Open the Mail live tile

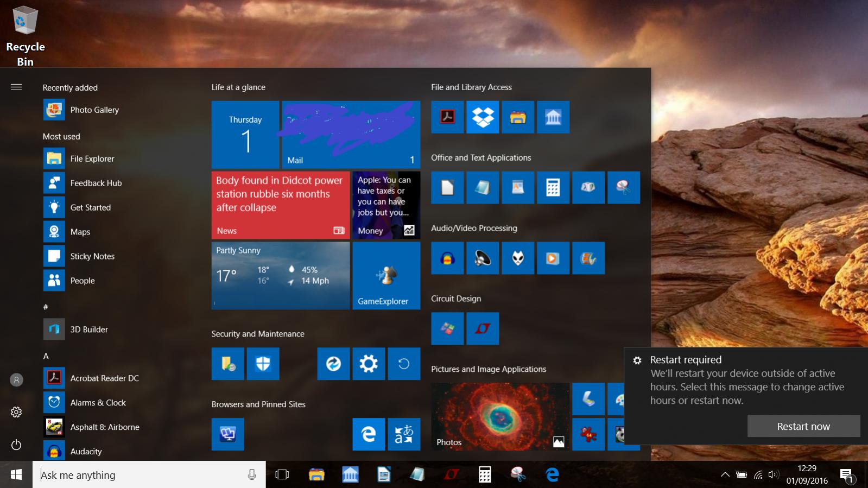(351, 135)
